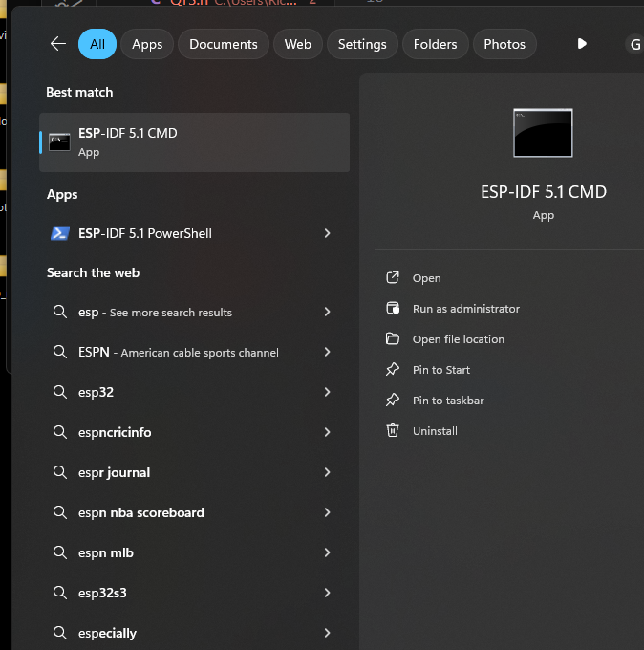Click search icon beside 'especially'
The height and width of the screenshot is (650, 644).
tap(59, 633)
